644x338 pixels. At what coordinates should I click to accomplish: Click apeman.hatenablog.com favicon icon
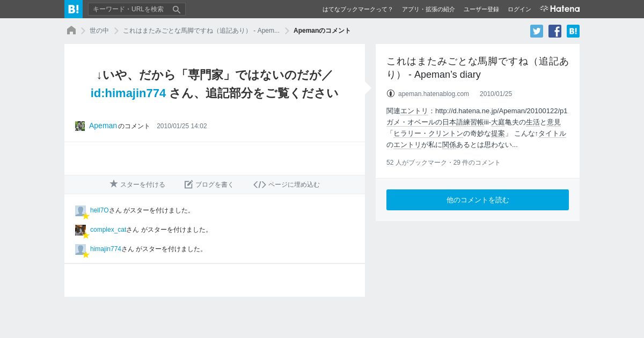(391, 93)
